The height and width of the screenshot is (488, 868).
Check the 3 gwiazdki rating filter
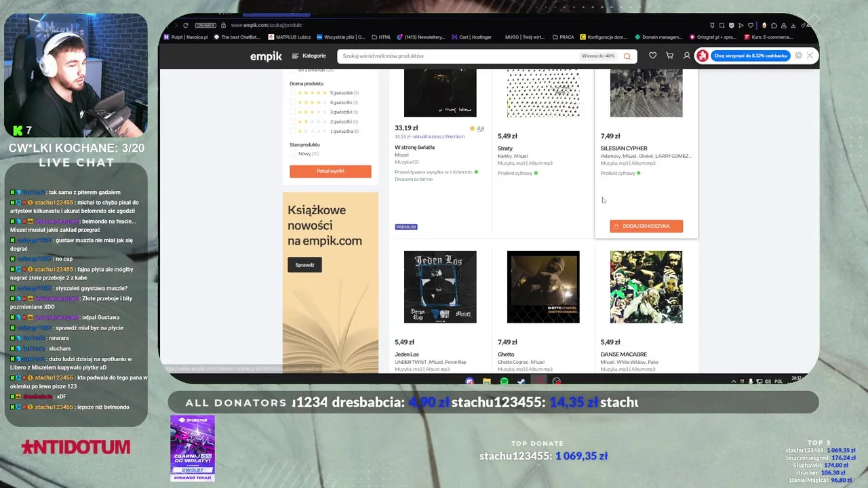point(293,112)
